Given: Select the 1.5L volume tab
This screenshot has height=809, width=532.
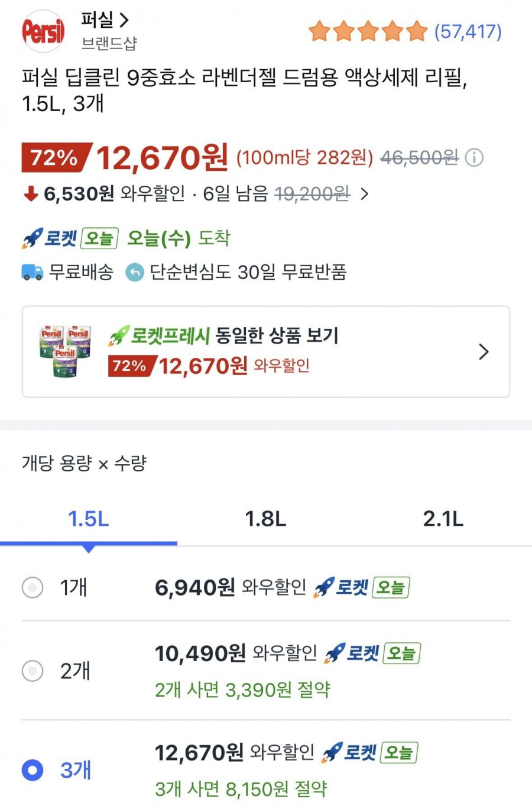Looking at the screenshot, I should coord(89,519).
